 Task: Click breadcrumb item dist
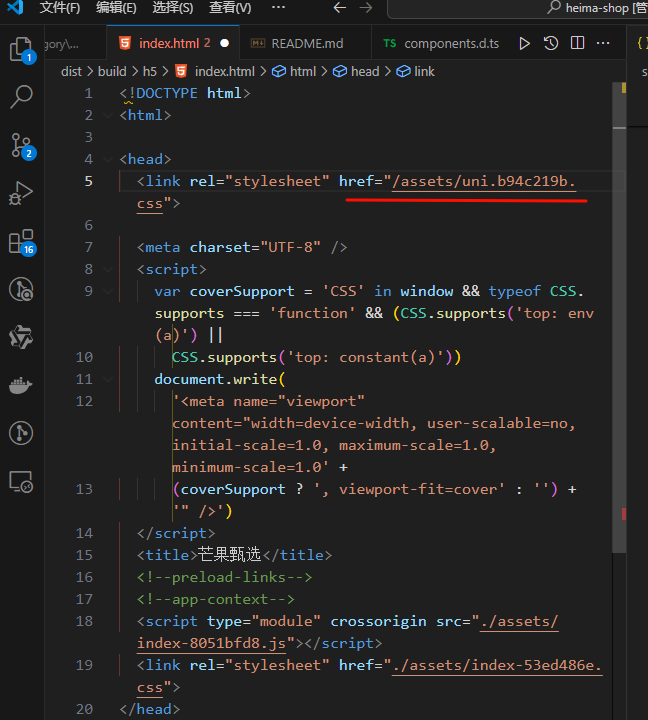tap(71, 72)
